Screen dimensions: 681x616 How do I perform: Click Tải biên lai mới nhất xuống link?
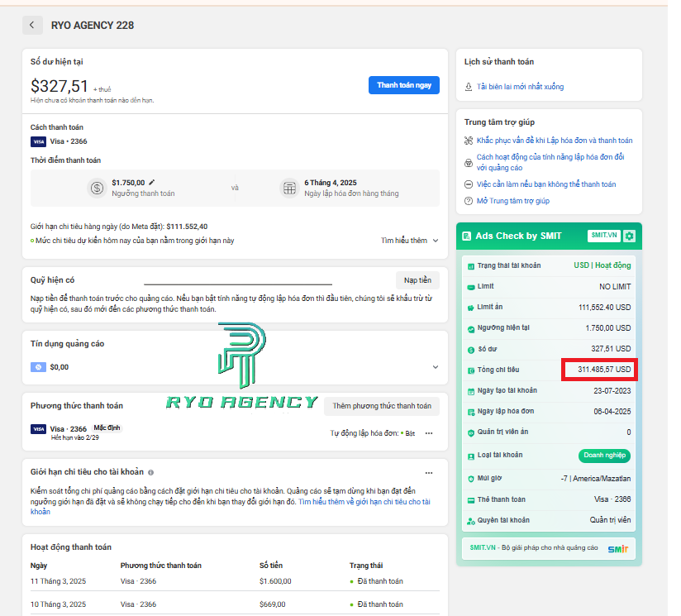pos(521,87)
